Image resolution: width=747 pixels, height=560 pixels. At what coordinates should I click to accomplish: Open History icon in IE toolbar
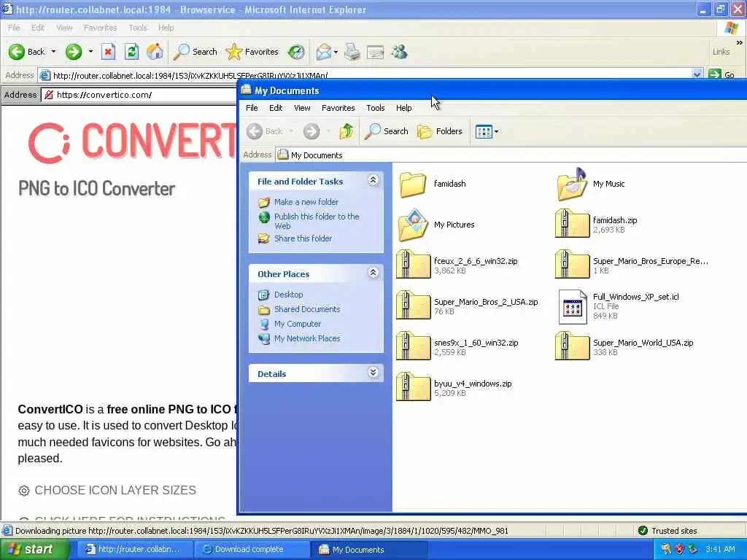pyautogui.click(x=296, y=52)
